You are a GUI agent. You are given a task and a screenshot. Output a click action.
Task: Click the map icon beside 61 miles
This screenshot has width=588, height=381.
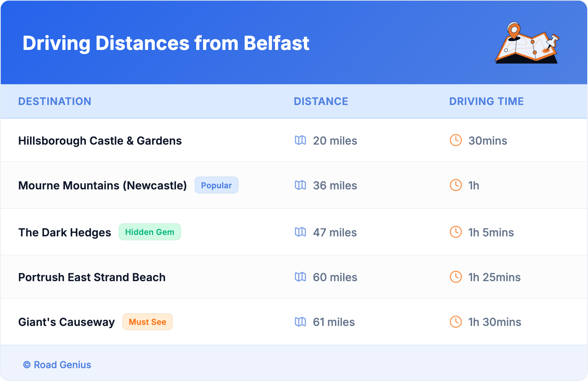[x=300, y=322]
